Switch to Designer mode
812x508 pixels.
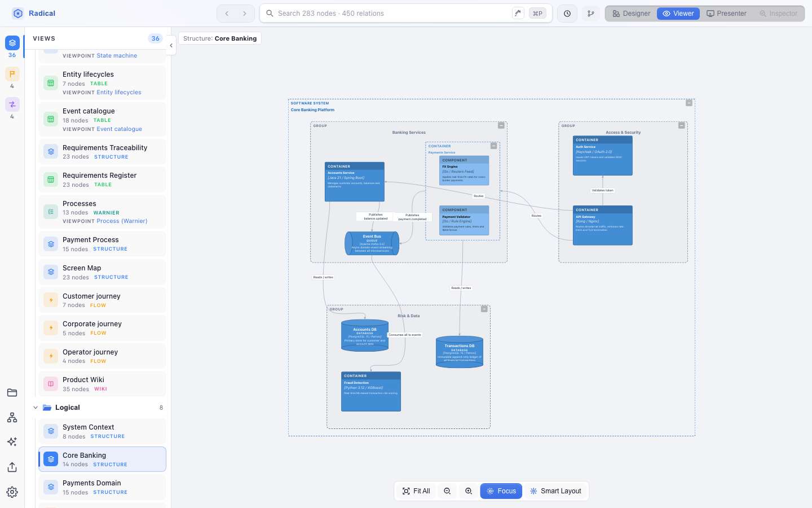click(x=632, y=14)
